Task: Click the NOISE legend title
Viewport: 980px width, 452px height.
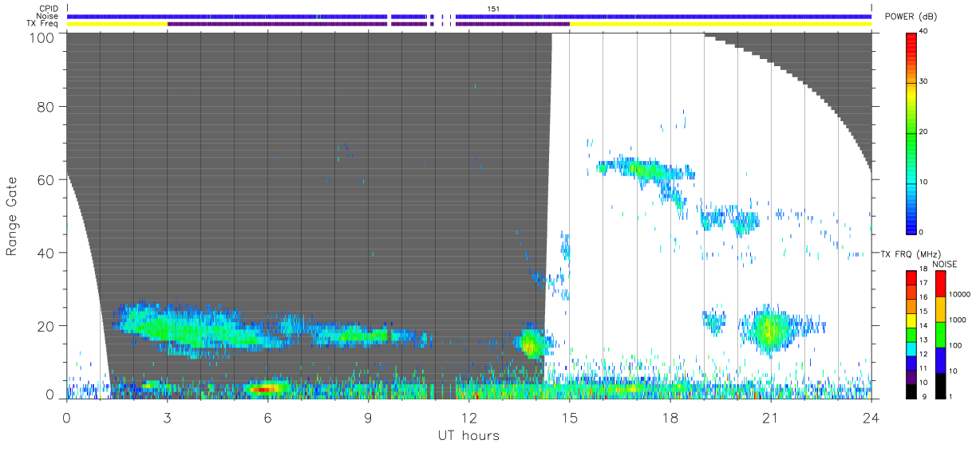Action: (x=945, y=264)
